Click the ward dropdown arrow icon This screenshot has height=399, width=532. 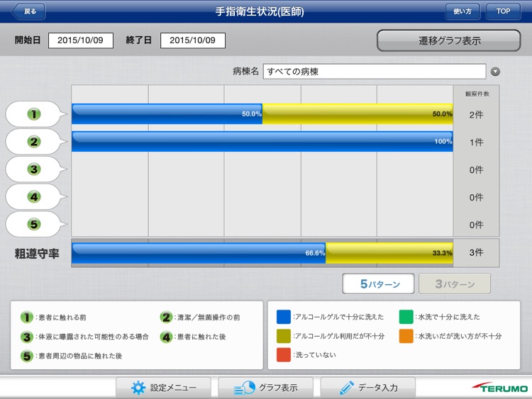tap(495, 72)
